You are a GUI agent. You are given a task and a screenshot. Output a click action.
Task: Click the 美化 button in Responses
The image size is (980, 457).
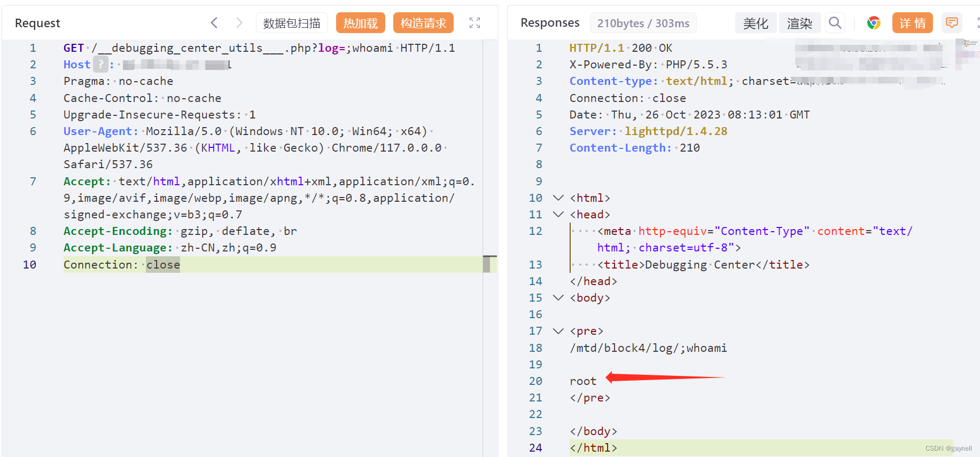[756, 23]
